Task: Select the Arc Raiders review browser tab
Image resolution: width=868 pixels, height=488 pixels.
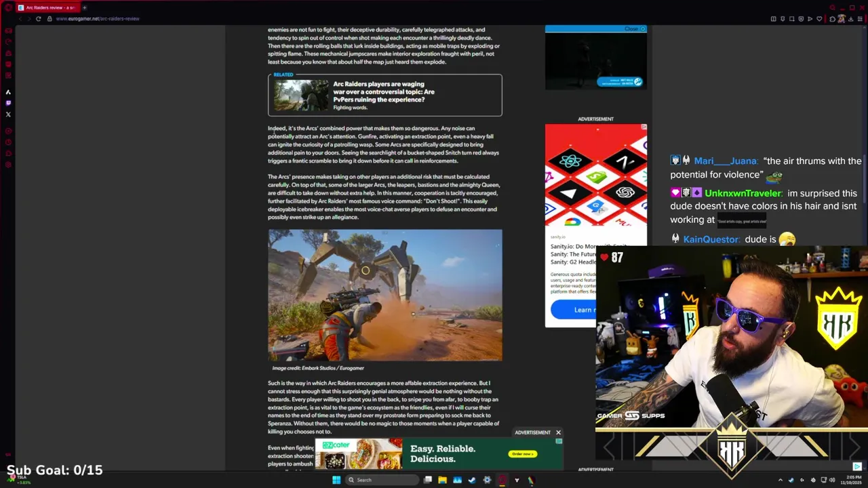Action: click(47, 7)
